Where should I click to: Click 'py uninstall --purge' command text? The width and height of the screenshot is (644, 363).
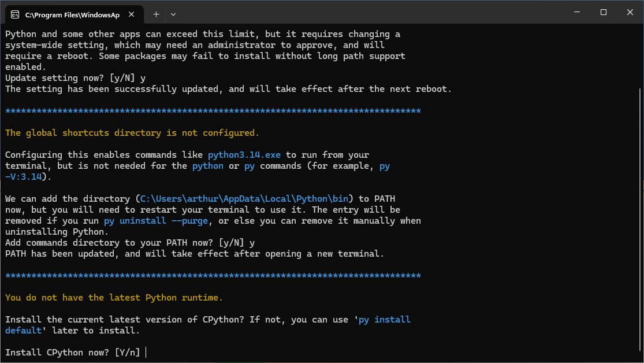pyautogui.click(x=156, y=221)
